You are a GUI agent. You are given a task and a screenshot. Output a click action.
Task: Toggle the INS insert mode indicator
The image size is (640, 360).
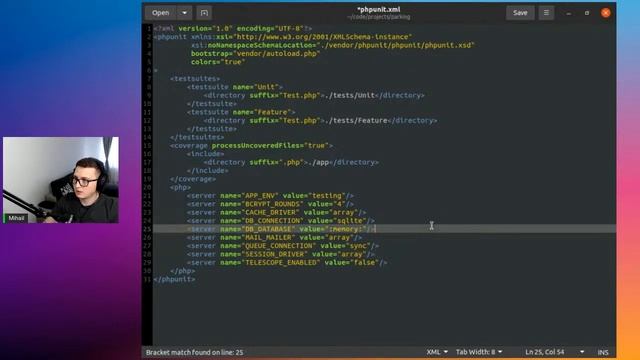click(603, 352)
